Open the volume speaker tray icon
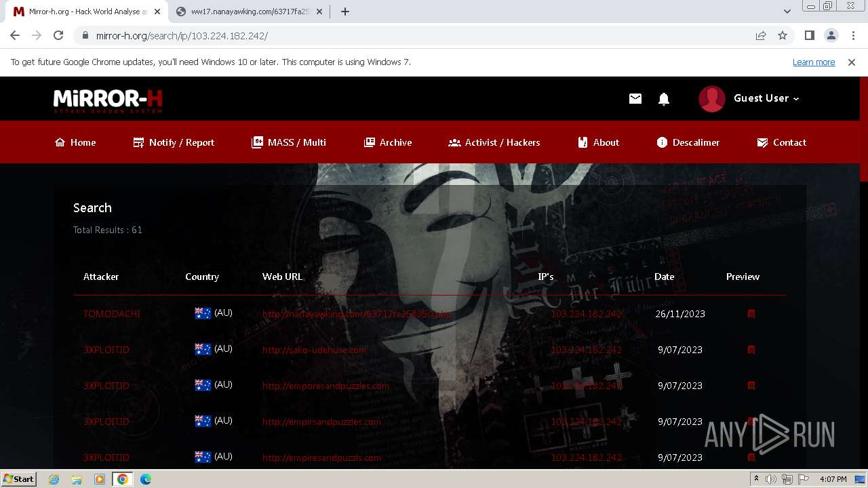 772,479
